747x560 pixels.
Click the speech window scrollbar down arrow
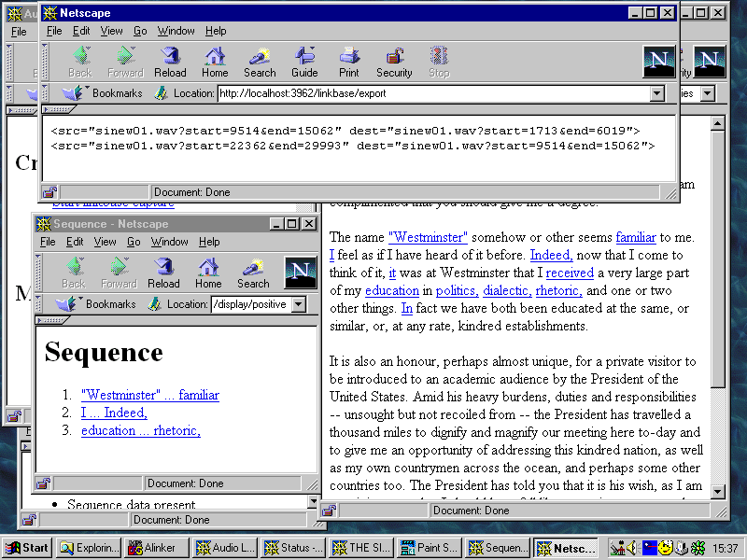click(717, 492)
